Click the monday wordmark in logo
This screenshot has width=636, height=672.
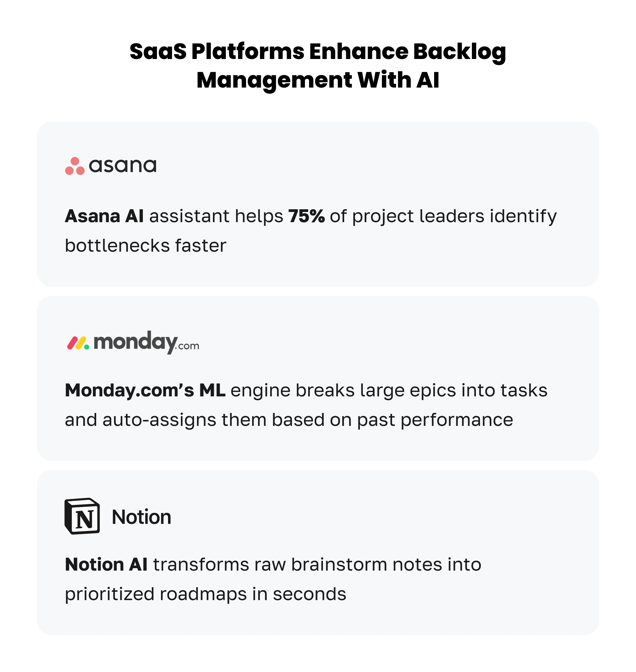coord(135,342)
